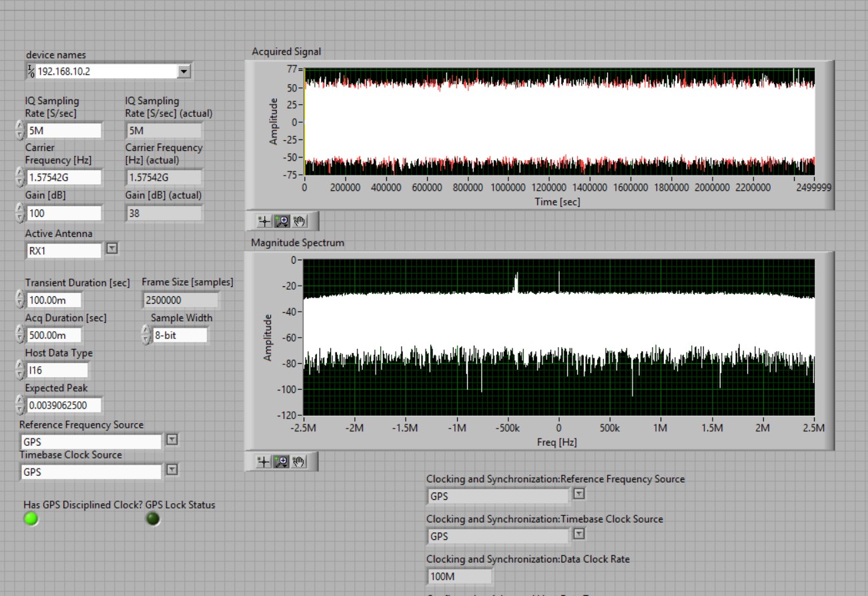Activate zoom tool under Magnitude Spectrum graph

[x=282, y=461]
